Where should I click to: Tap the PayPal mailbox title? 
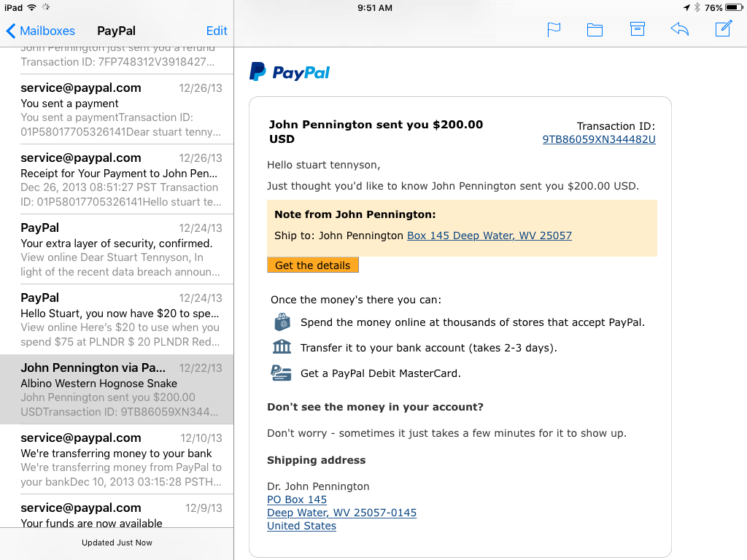coord(116,31)
